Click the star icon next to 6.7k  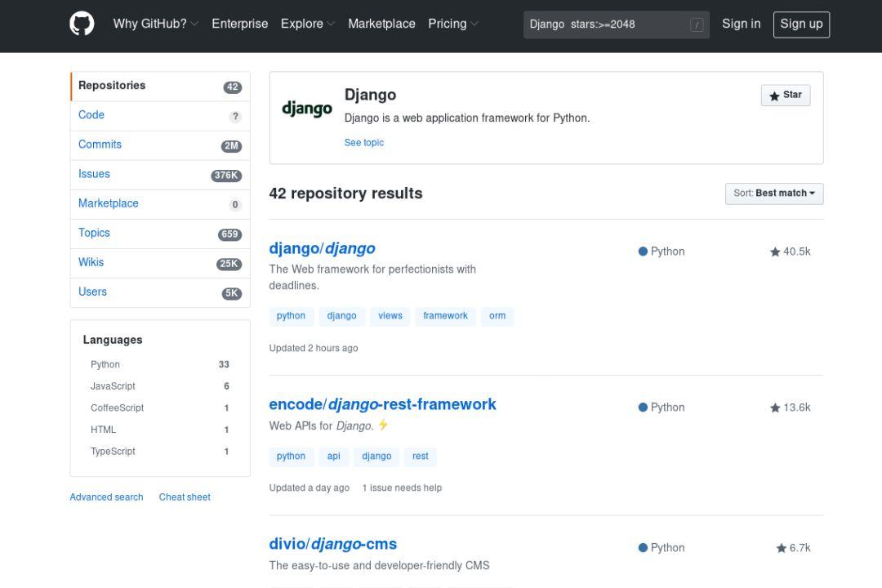coord(782,547)
